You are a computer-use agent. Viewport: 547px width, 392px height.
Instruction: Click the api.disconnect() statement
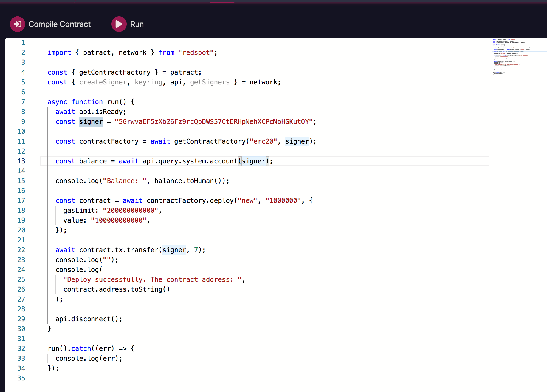[x=88, y=319]
